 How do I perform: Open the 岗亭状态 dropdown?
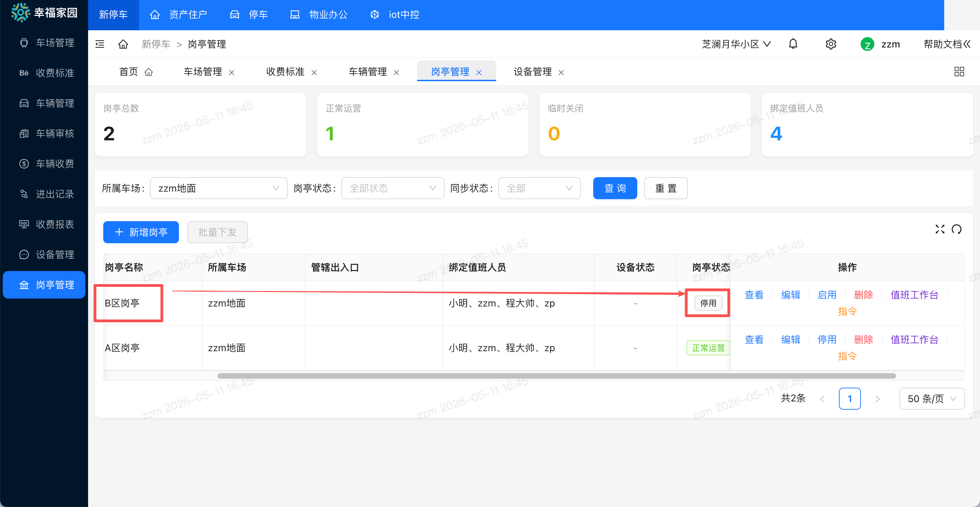(393, 188)
